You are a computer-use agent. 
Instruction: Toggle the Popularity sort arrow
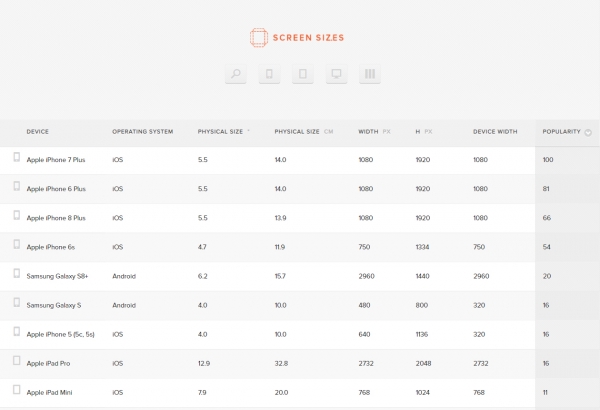(x=588, y=132)
